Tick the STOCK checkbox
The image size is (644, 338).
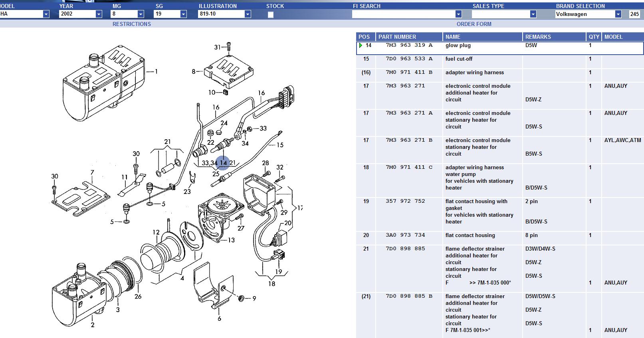[271, 15]
